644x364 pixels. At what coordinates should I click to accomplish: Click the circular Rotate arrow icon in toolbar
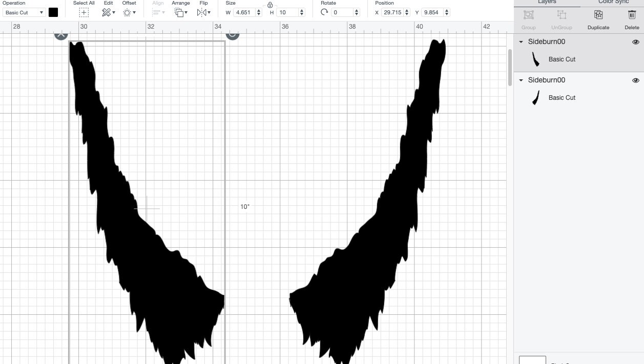[324, 12]
